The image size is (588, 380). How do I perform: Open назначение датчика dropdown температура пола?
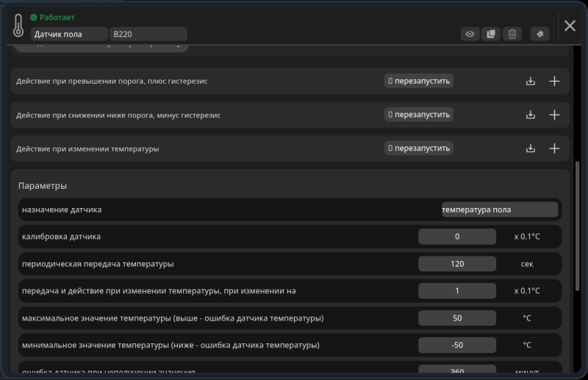pos(500,209)
